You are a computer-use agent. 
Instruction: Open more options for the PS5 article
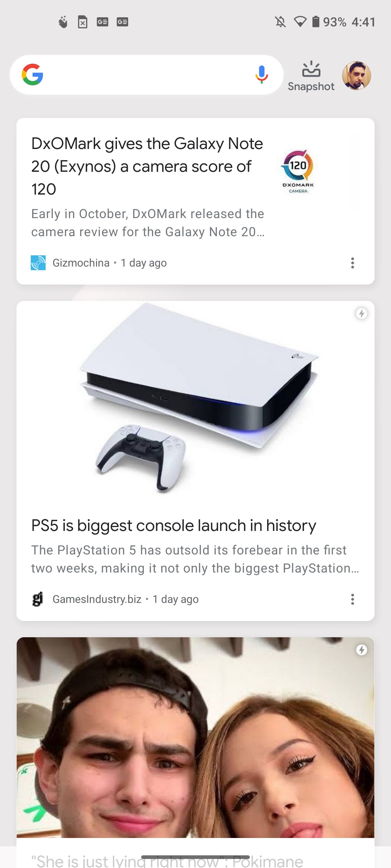click(352, 599)
